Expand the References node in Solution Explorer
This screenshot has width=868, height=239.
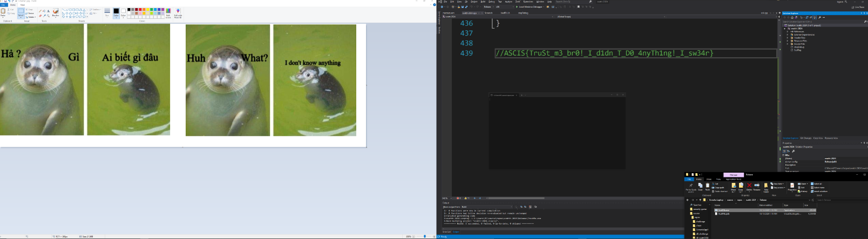tap(789, 31)
